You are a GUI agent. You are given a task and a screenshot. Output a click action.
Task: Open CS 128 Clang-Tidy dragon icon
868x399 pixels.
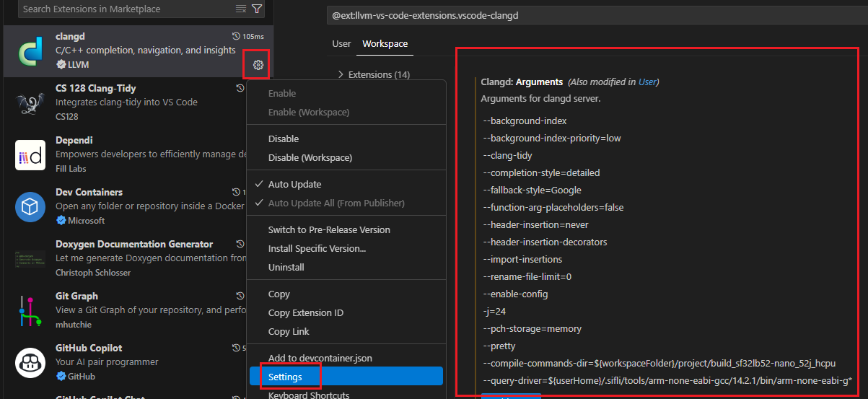[x=30, y=103]
